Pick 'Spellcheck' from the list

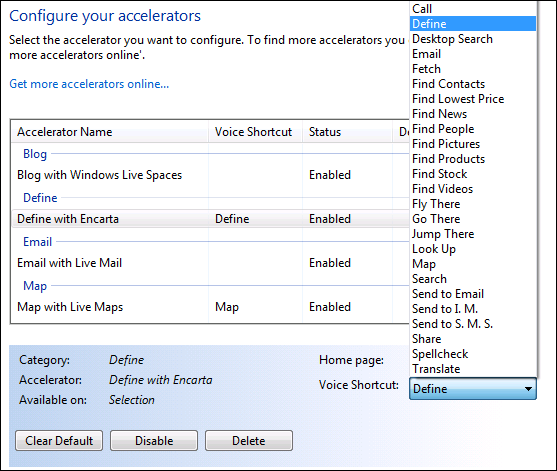coord(473,354)
